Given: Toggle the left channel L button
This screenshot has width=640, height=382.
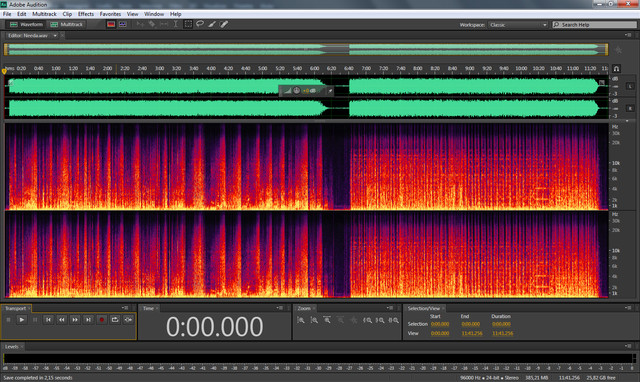Looking at the screenshot, I should (630, 86).
